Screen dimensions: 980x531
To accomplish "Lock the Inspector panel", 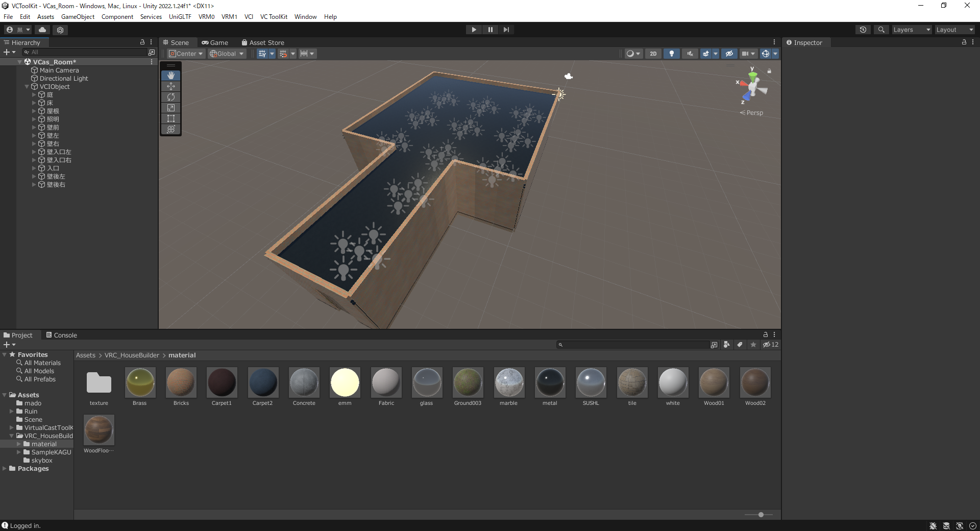I will [x=964, y=42].
